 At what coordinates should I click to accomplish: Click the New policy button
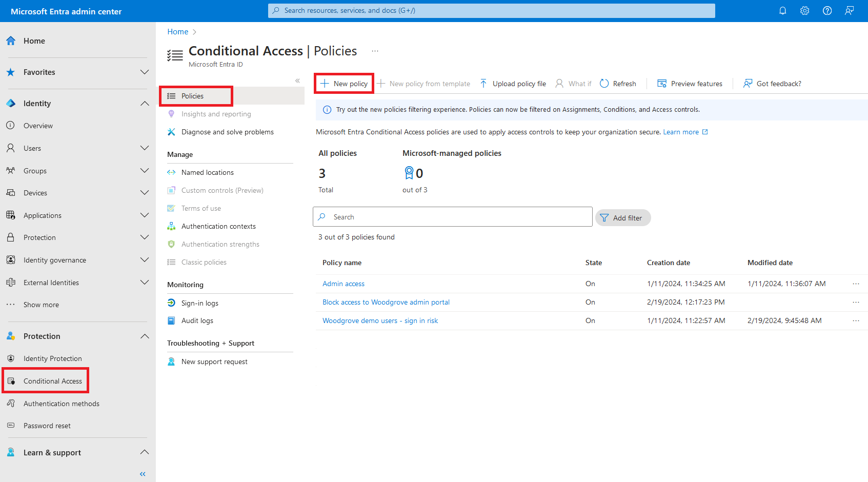coord(344,84)
